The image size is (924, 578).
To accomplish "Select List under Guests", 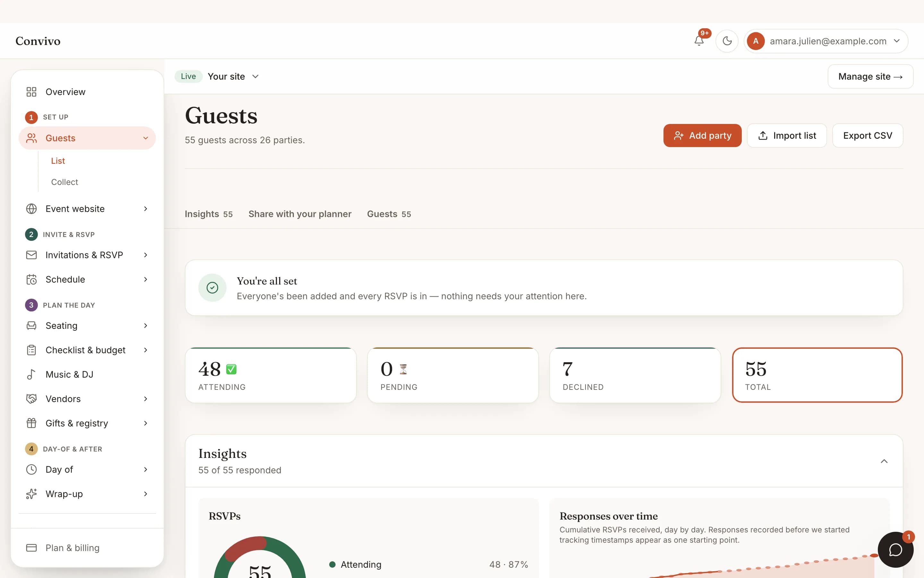I will pos(58,161).
